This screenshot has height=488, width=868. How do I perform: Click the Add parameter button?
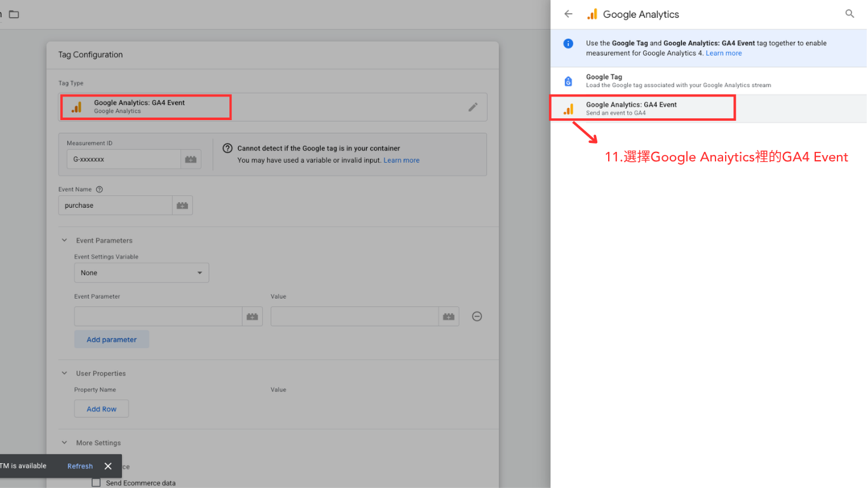111,339
